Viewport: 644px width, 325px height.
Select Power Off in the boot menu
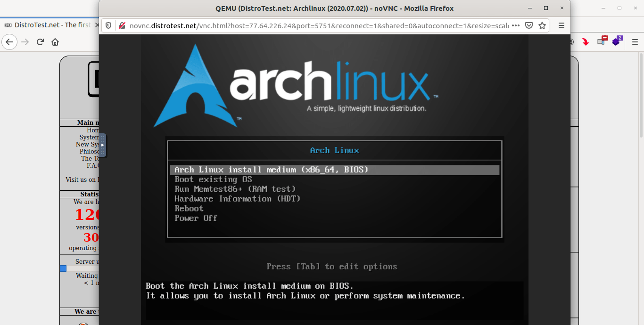coord(196,218)
